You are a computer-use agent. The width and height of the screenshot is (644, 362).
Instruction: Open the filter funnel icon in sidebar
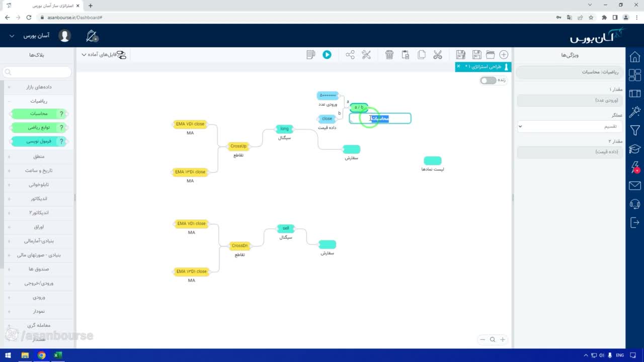pos(635,131)
